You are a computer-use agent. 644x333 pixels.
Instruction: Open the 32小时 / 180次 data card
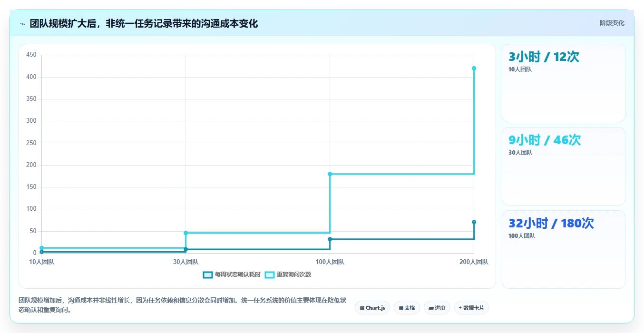click(x=564, y=249)
